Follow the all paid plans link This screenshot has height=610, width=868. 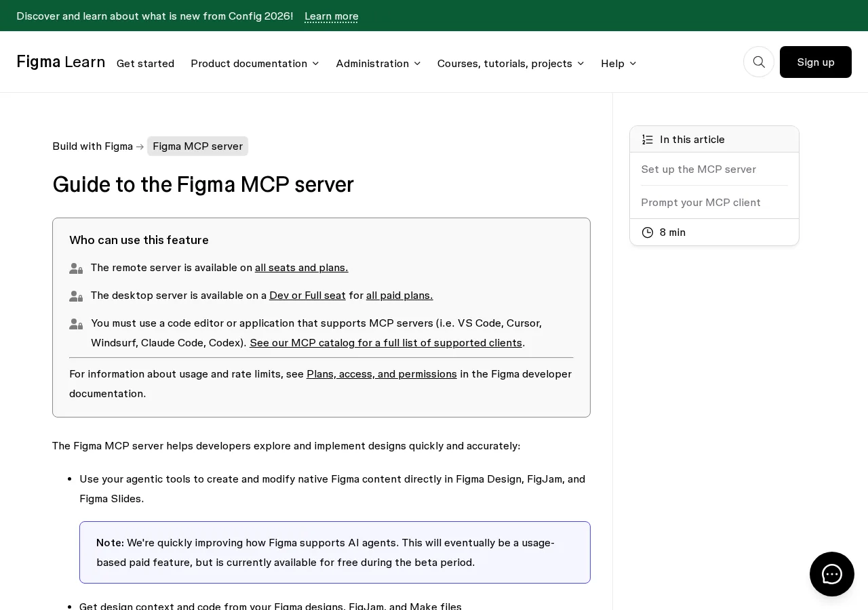(399, 296)
